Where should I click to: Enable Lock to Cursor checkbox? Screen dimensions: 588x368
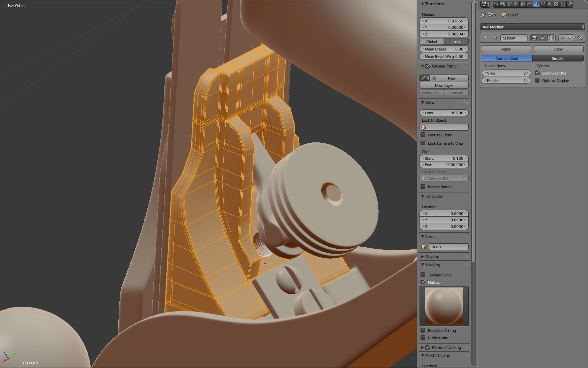pos(423,135)
